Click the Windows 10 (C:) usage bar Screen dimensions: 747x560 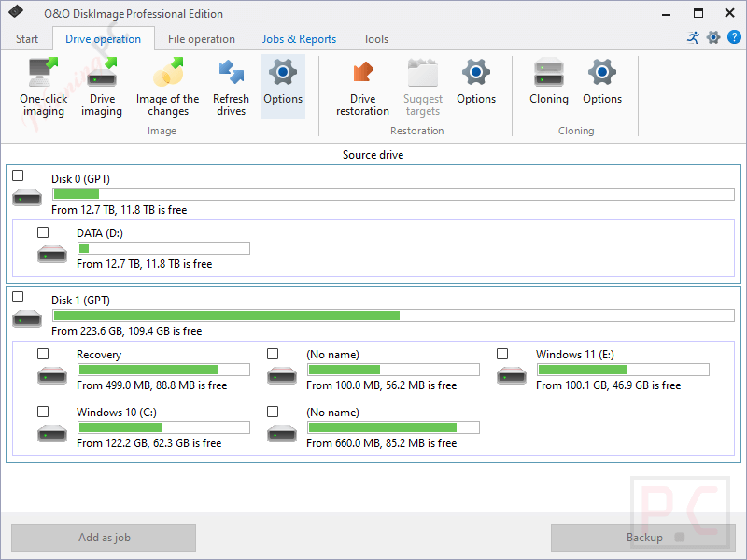pyautogui.click(x=163, y=427)
